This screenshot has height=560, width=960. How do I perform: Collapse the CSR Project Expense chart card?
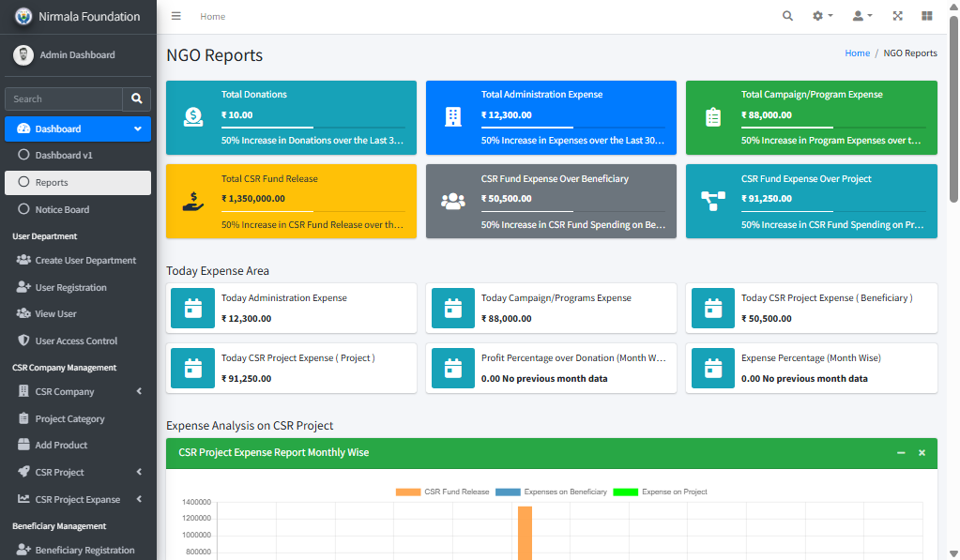901,453
